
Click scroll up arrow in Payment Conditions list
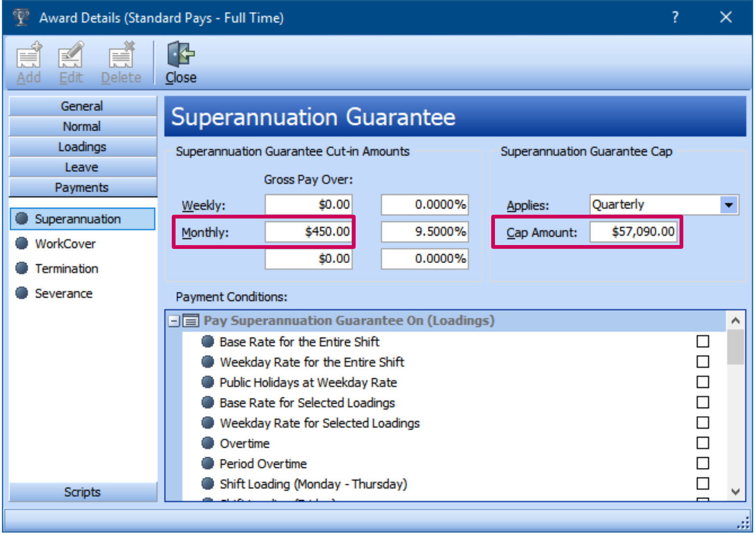735,320
